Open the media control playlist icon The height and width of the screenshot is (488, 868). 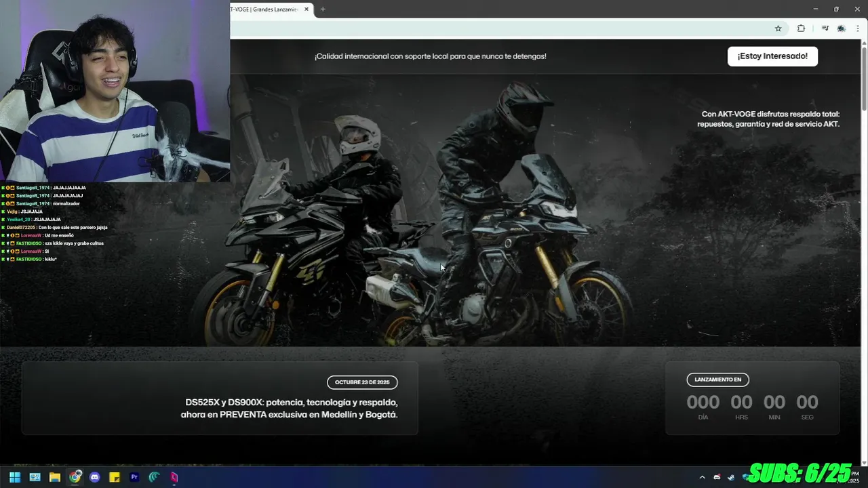click(x=825, y=28)
